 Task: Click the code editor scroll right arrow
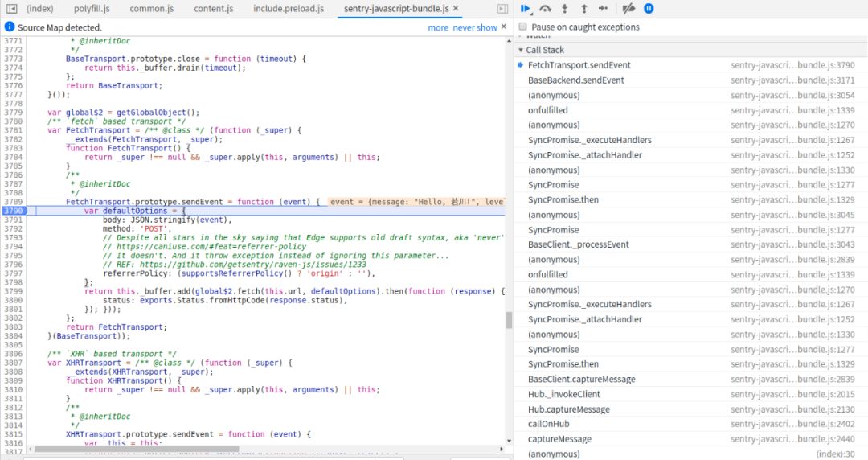[x=502, y=449]
